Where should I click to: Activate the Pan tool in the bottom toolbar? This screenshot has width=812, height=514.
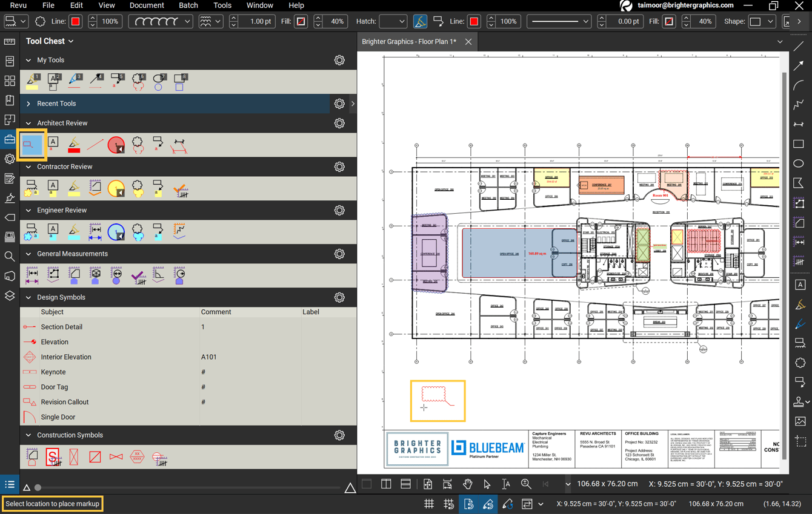tap(467, 484)
